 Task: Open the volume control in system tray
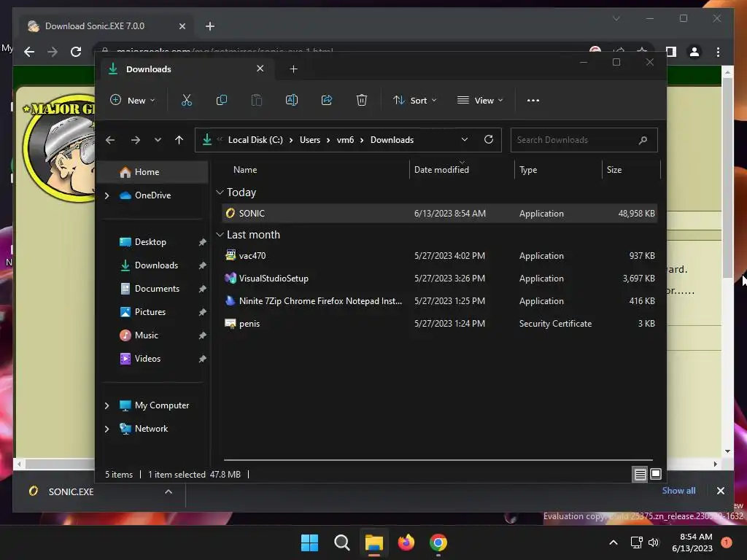click(654, 542)
